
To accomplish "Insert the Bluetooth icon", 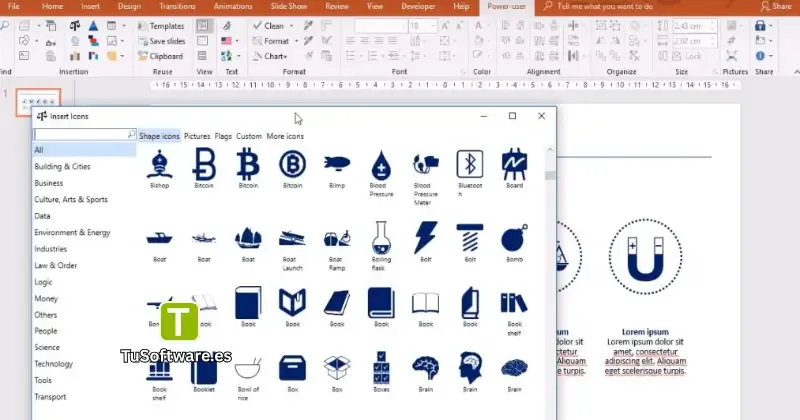I will click(470, 164).
